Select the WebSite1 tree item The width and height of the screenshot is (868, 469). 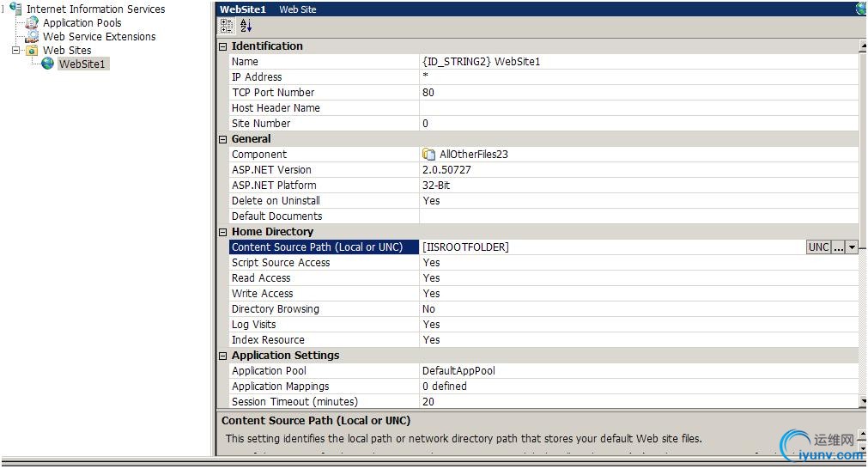pyautogui.click(x=82, y=64)
